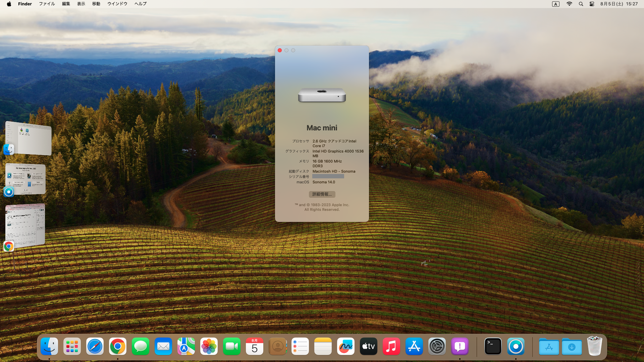The image size is (644, 362).
Task: Close the About This Mac window
Action: pyautogui.click(x=280, y=50)
